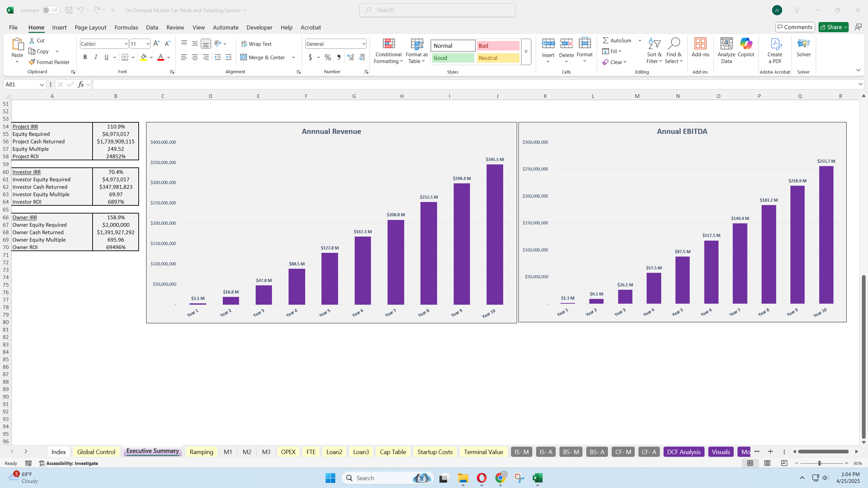Select the Format Painter tool
The width and height of the screenshot is (868, 488).
[x=49, y=62]
